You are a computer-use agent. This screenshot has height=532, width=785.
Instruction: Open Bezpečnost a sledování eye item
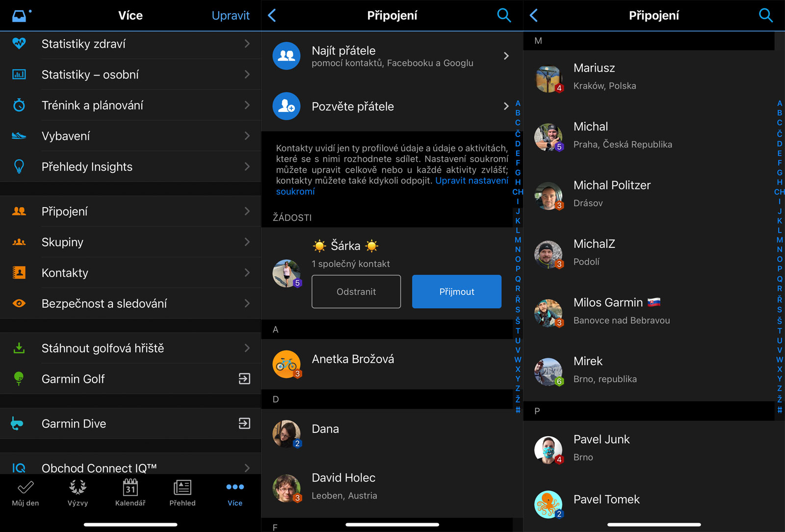(104, 304)
